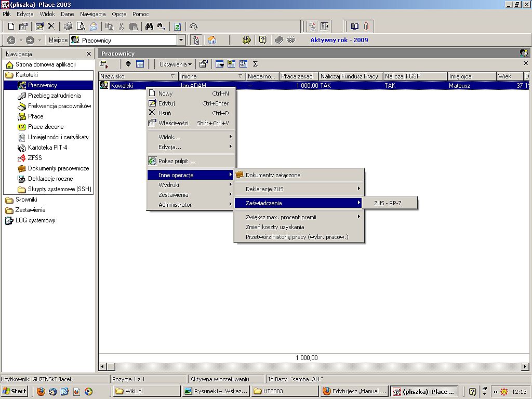The height and width of the screenshot is (399, 532).
Task: Click the Start button on taskbar
Action: (x=14, y=391)
